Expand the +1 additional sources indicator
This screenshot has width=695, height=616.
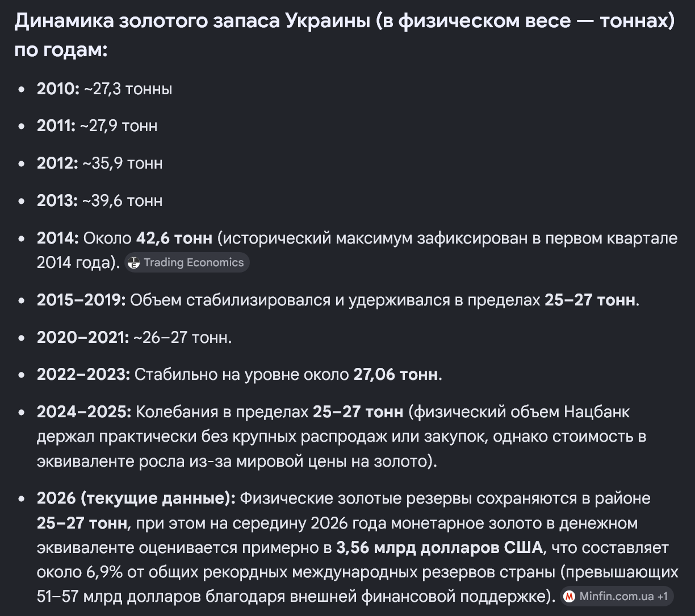[662, 597]
